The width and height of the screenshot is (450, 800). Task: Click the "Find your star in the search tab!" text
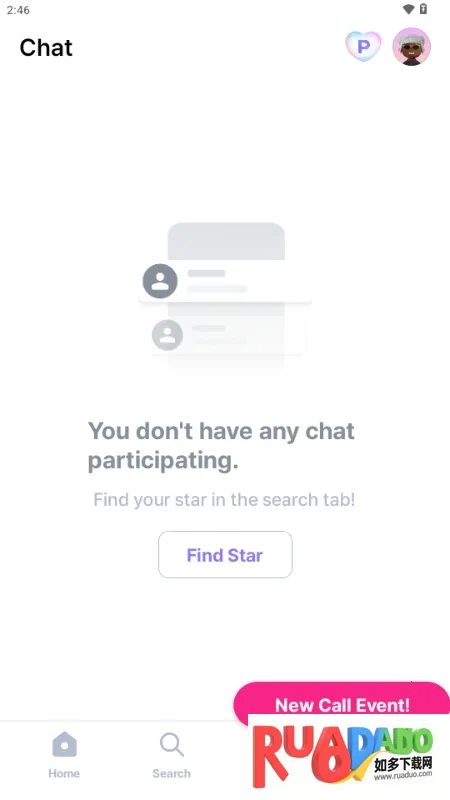point(224,499)
